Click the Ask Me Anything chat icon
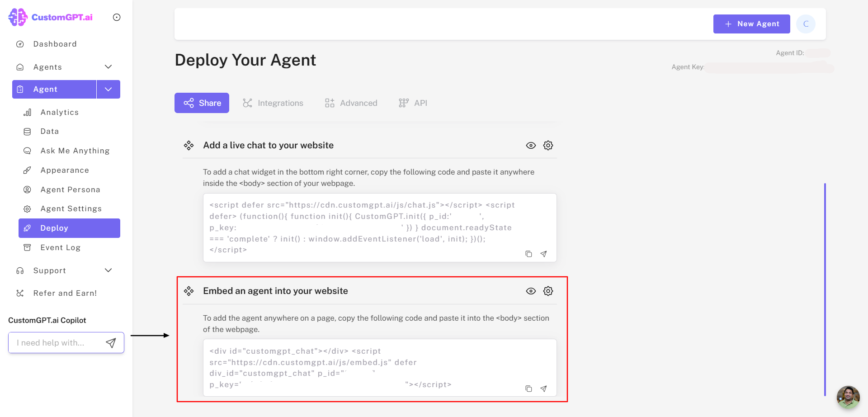Image resolution: width=868 pixels, height=417 pixels. coord(27,151)
